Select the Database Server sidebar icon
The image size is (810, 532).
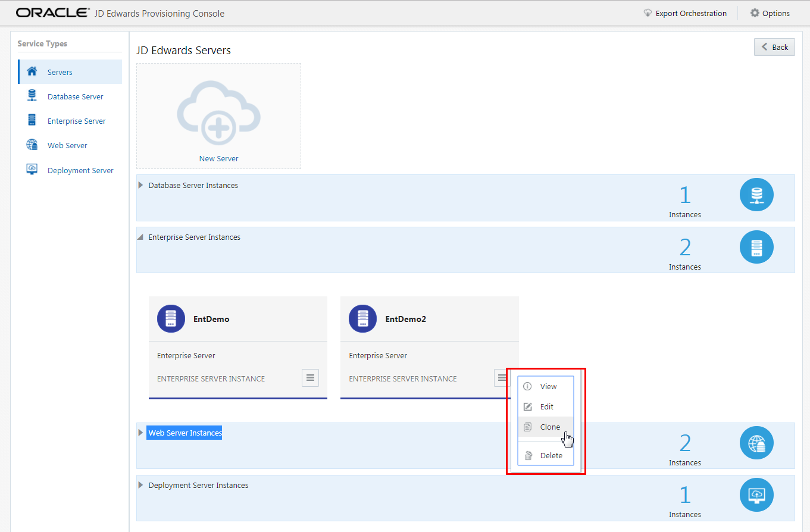[x=32, y=96]
